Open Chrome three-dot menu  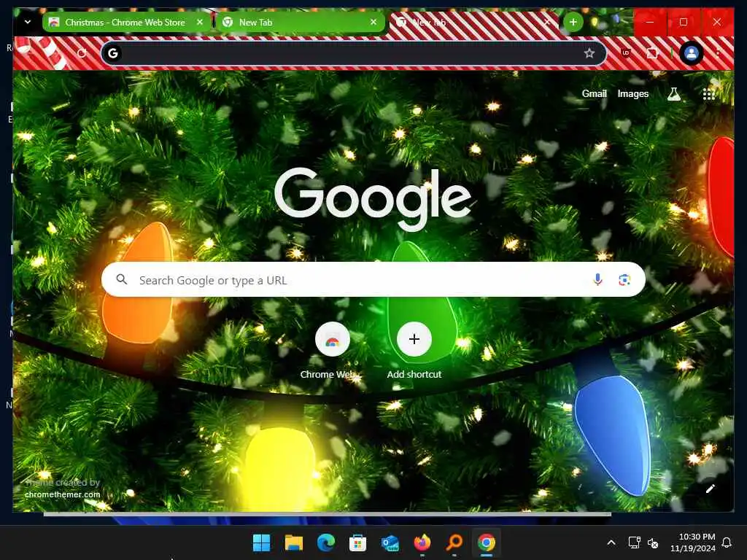tap(719, 52)
